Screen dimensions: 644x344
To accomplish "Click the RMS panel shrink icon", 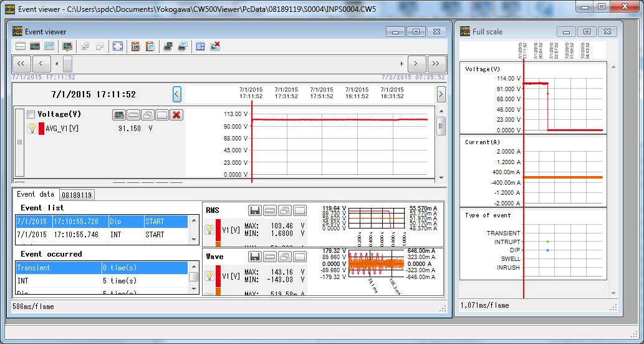I will 269,210.
